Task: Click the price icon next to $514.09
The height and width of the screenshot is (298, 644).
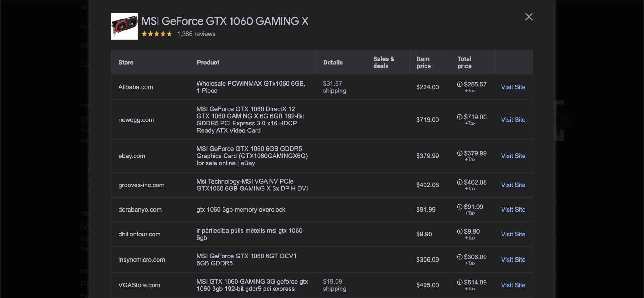Action: tap(459, 283)
